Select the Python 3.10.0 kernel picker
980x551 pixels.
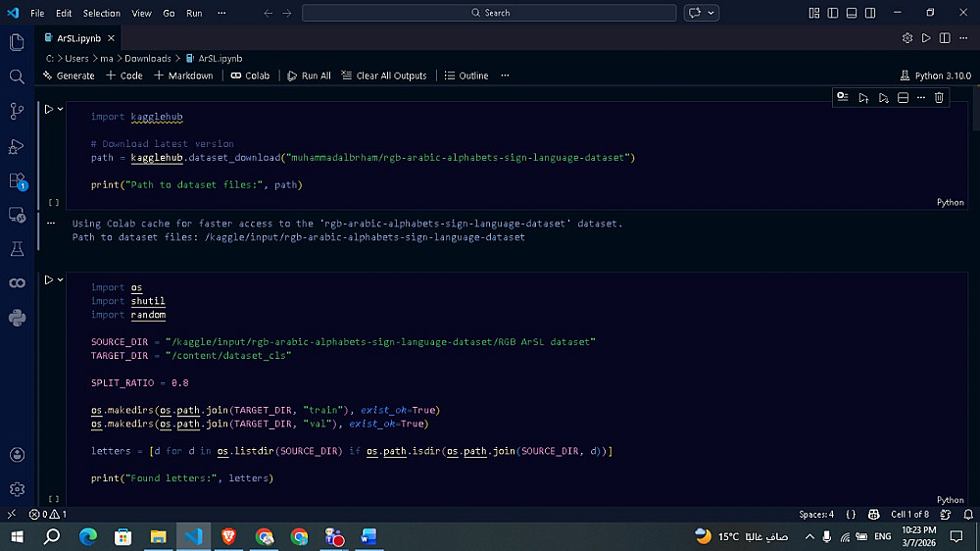[x=935, y=75]
